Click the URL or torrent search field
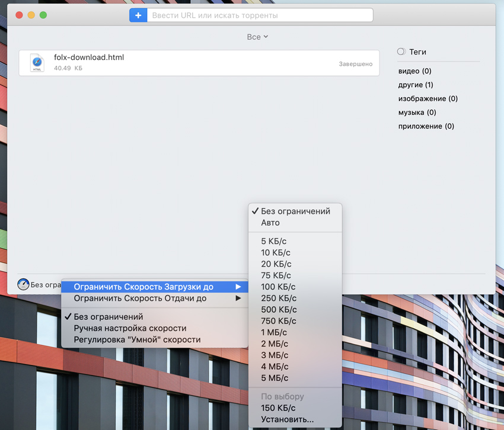 click(x=260, y=15)
